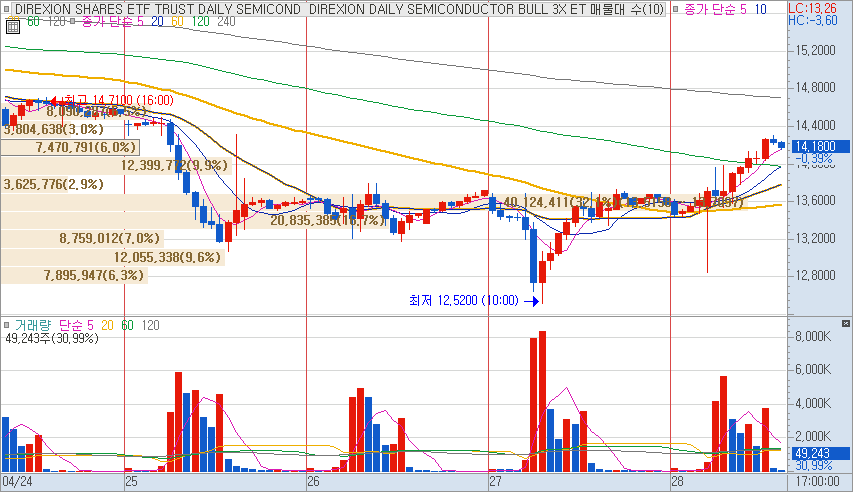Select the 240 moving-average period label
Screen dimensions: 853x492
click(x=226, y=21)
